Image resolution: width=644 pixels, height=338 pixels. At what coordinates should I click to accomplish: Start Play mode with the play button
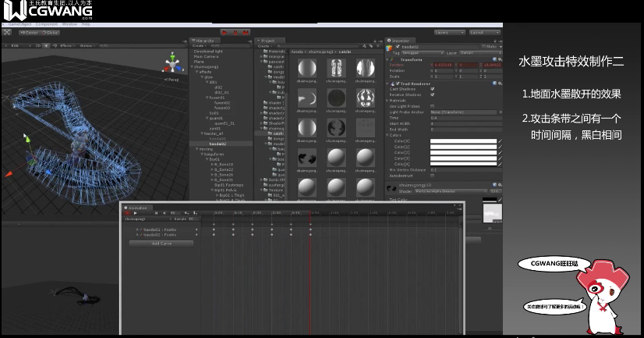pos(225,32)
